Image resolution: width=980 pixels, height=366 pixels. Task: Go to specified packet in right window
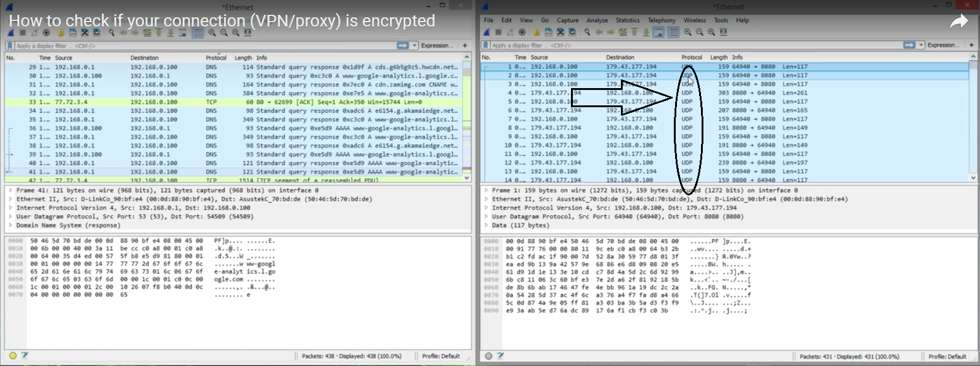coord(623,32)
